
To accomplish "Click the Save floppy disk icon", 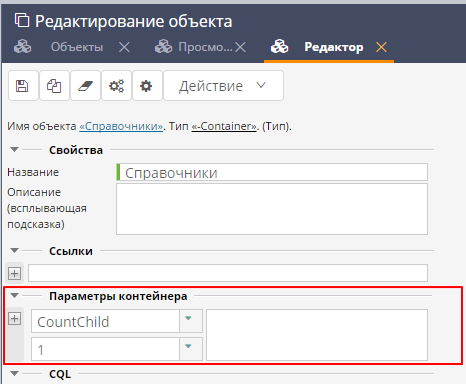I will [23, 86].
